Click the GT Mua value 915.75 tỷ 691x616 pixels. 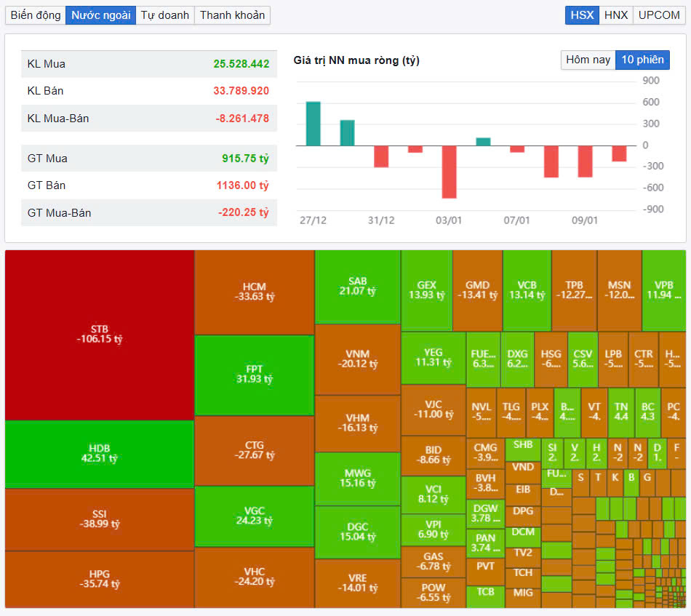click(x=245, y=159)
